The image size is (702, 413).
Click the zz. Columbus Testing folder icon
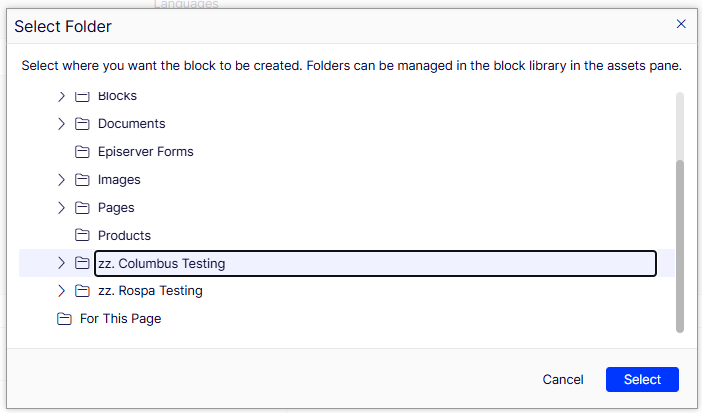click(82, 263)
